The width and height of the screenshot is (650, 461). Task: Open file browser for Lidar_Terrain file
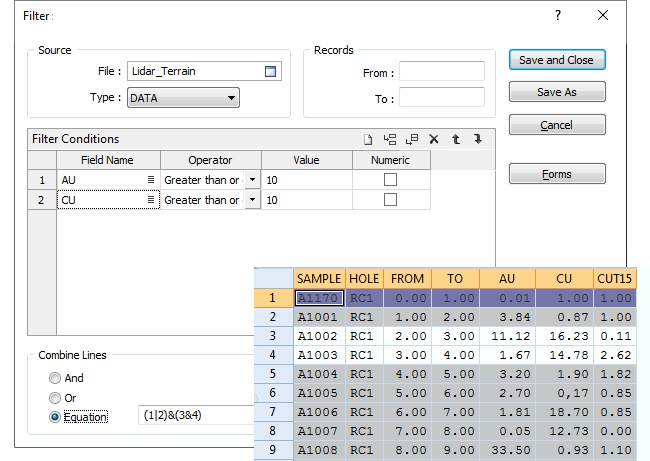[x=270, y=71]
